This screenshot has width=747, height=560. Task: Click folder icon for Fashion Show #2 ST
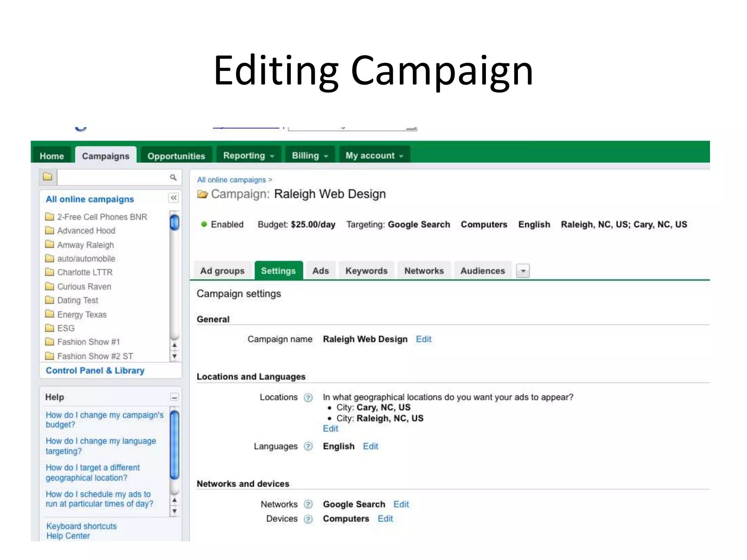coord(50,356)
